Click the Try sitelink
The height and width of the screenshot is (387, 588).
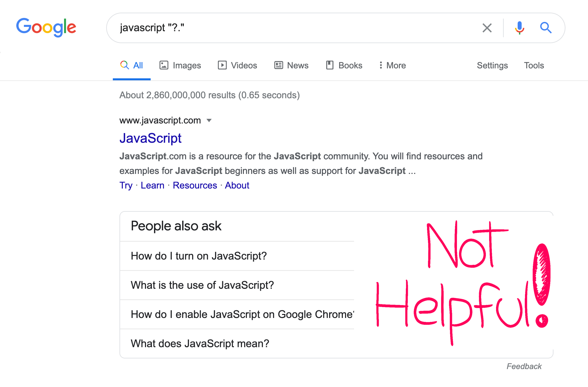[126, 185]
